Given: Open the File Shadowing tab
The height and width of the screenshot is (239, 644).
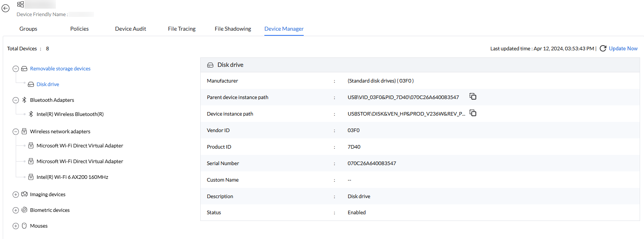Looking at the screenshot, I should pos(233,29).
